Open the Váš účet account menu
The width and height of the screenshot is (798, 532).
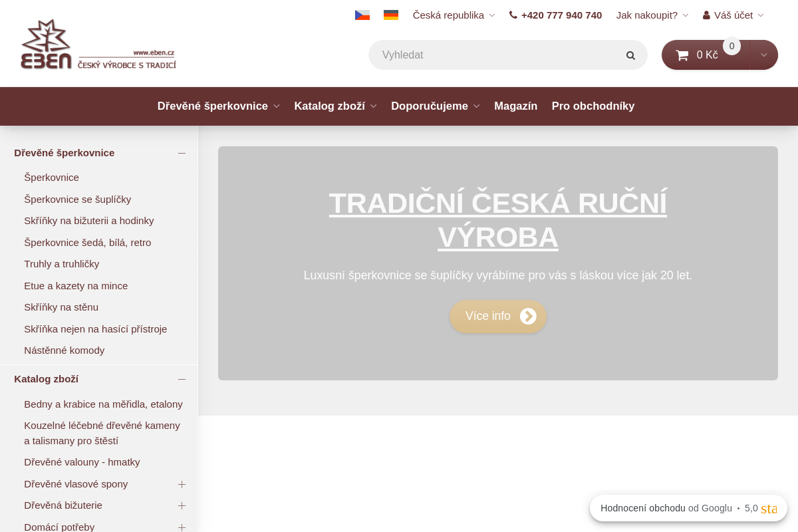tap(733, 15)
